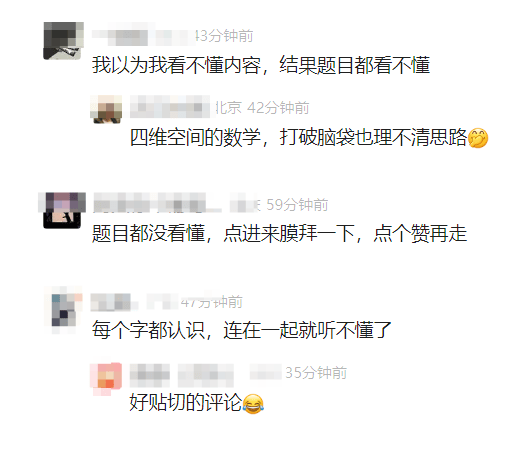
Task: Open the blurred username of first commenter
Action: 143,37
